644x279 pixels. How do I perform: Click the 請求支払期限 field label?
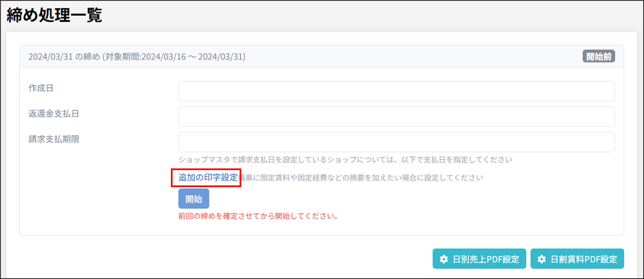[54, 139]
